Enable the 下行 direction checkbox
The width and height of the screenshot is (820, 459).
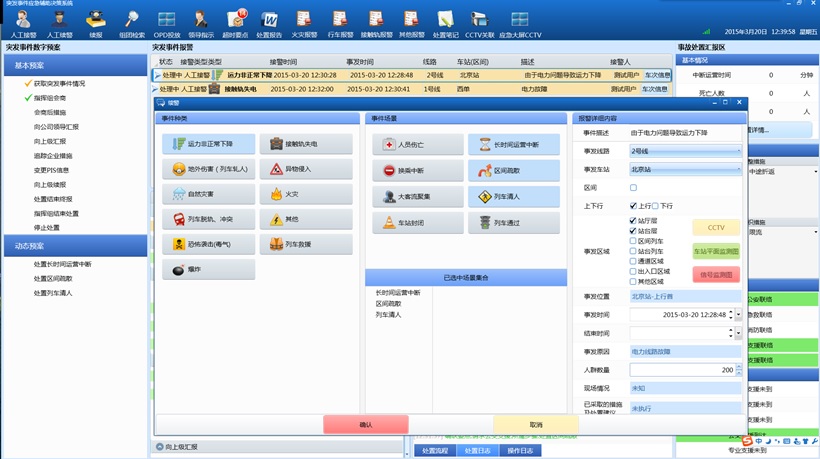[656, 206]
